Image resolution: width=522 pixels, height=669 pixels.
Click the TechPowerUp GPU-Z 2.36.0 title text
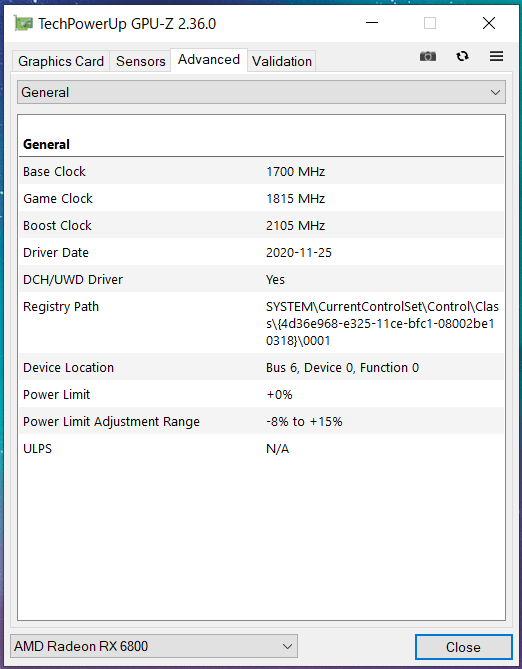coord(127,23)
